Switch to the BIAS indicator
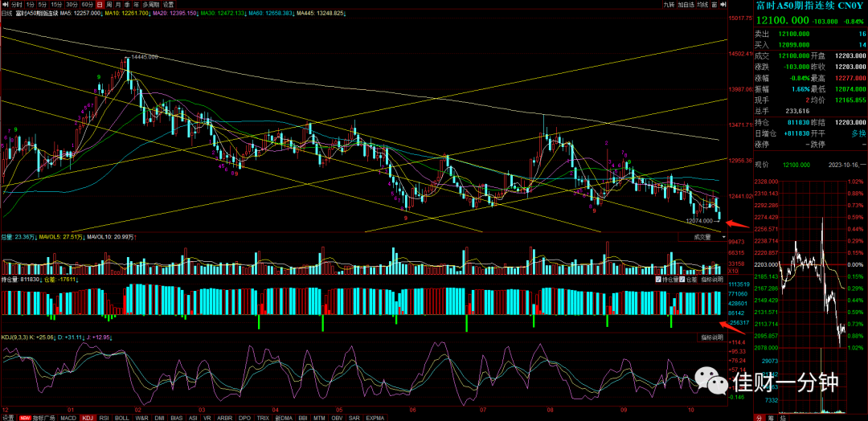The width and height of the screenshot is (868, 421). (177, 417)
